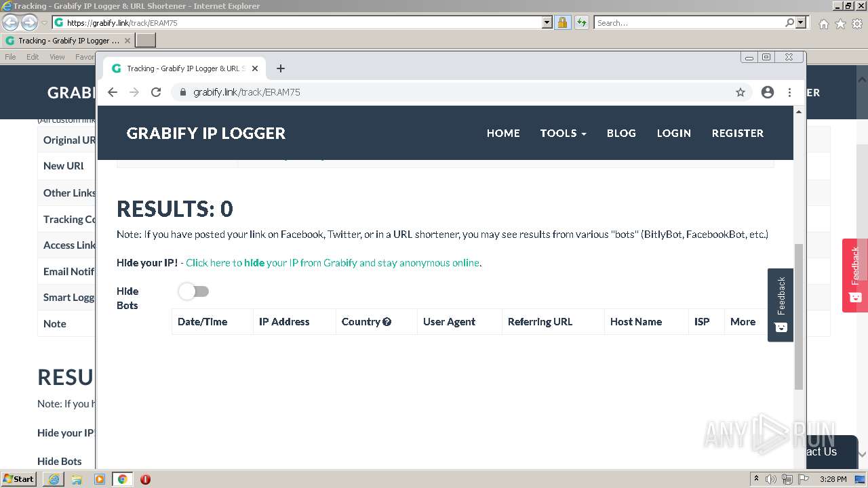868x488 pixels.
Task: Bookmark page with Chrome star icon
Action: click(741, 92)
